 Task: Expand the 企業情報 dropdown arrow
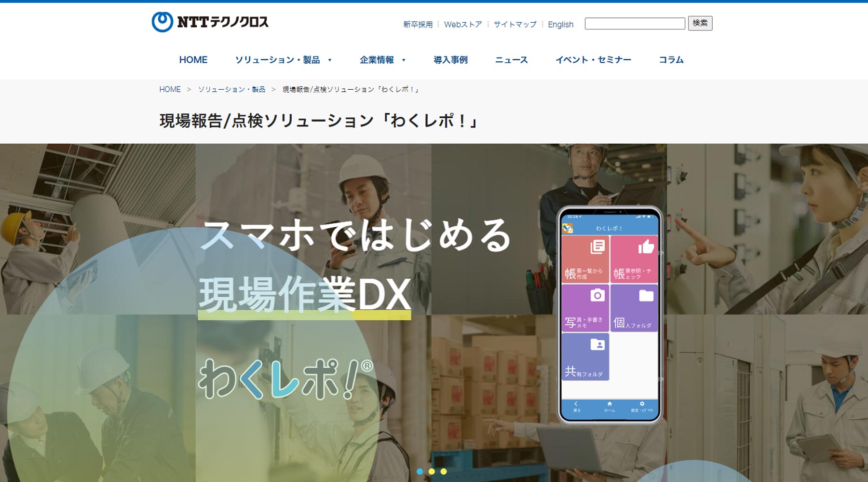coord(404,60)
